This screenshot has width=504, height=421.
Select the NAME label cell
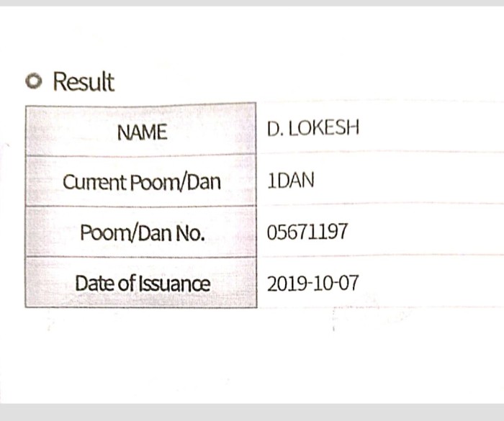(x=142, y=132)
